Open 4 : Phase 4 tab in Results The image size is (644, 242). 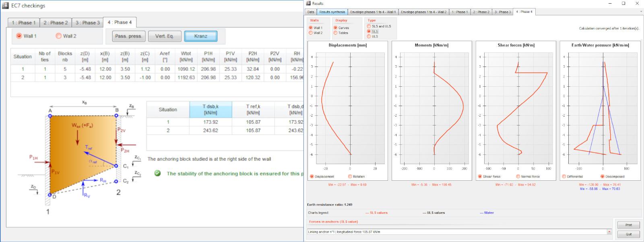click(x=524, y=12)
